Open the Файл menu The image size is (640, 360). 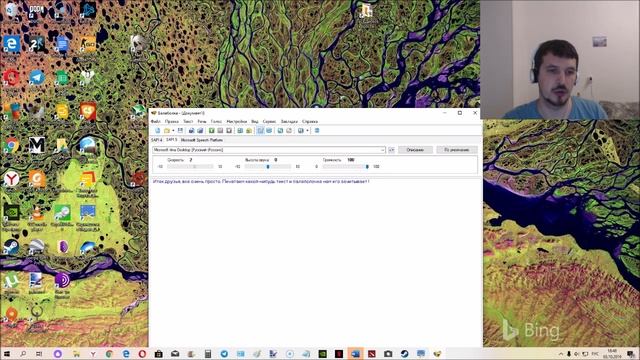coord(156,122)
